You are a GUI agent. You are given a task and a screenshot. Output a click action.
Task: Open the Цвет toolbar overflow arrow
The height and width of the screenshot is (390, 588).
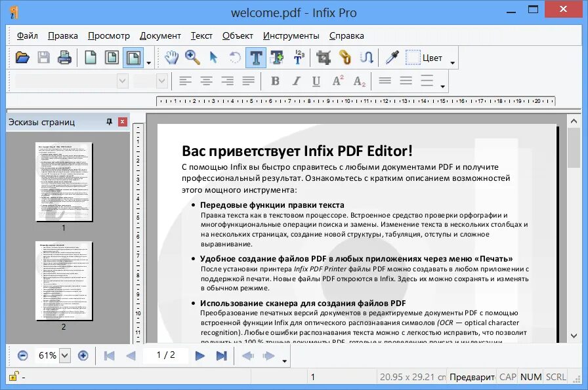click(453, 62)
